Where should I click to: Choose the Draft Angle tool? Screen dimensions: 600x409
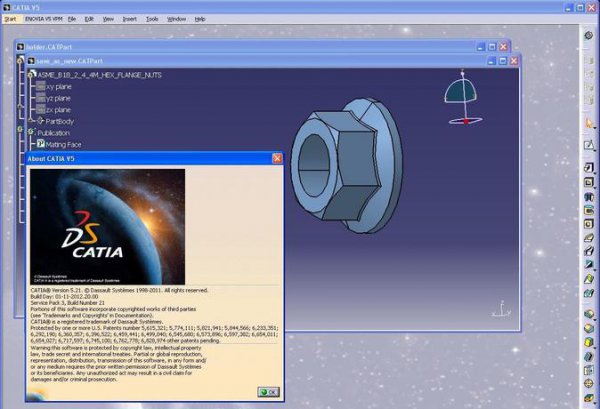(589, 342)
